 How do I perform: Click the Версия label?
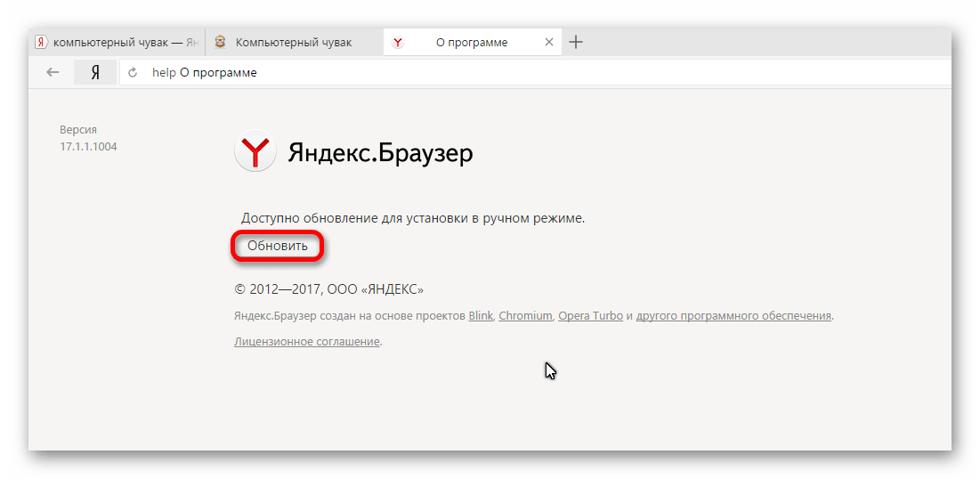tap(78, 130)
